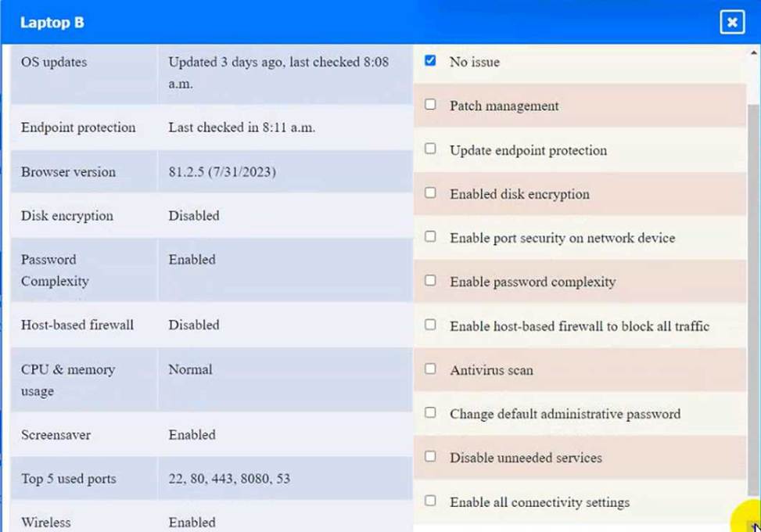
Task: Close the Laptop B dialog
Action: coord(732,22)
